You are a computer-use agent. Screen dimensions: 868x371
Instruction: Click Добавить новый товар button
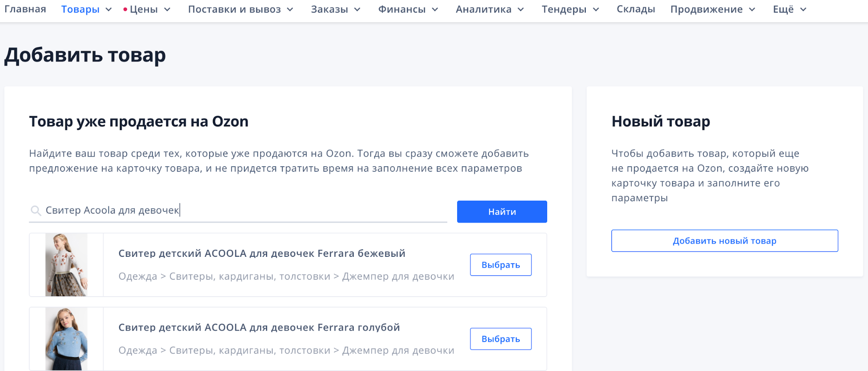(x=725, y=241)
